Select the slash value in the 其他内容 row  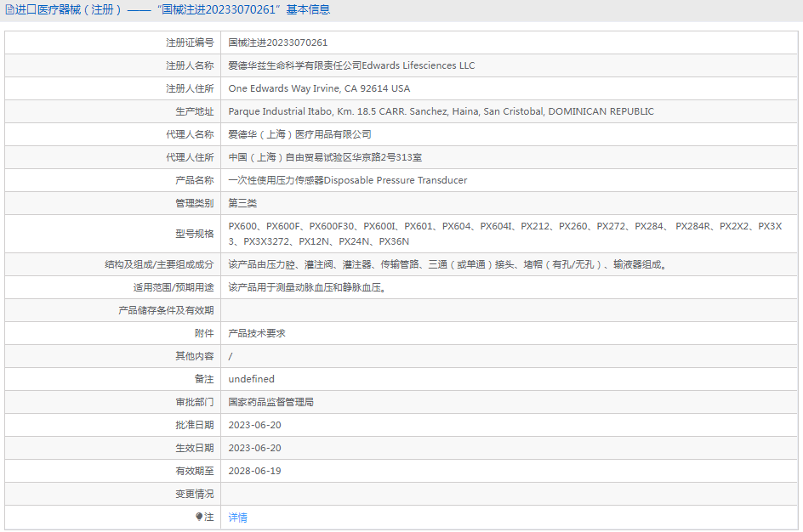[231, 357]
